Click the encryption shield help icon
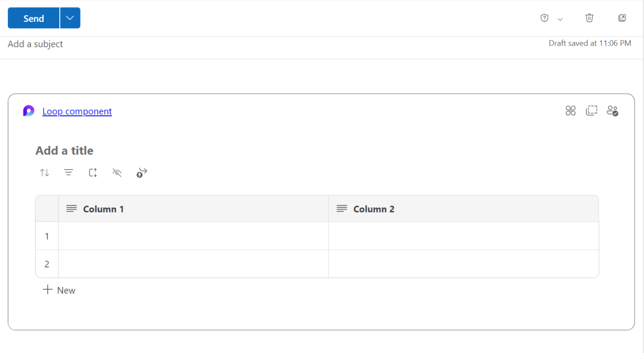 544,18
